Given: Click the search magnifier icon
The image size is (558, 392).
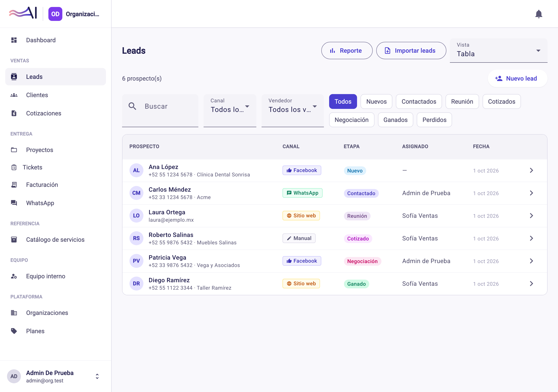Looking at the screenshot, I should [x=132, y=106].
